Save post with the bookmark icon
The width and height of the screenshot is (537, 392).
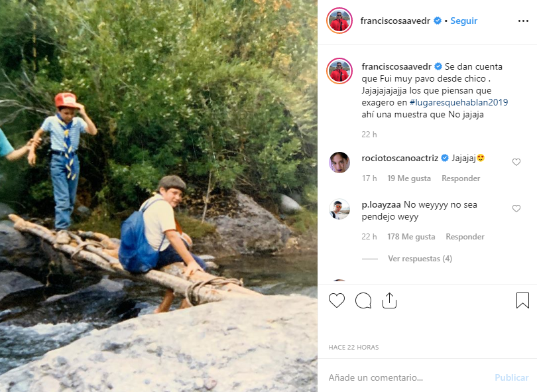pyautogui.click(x=522, y=300)
